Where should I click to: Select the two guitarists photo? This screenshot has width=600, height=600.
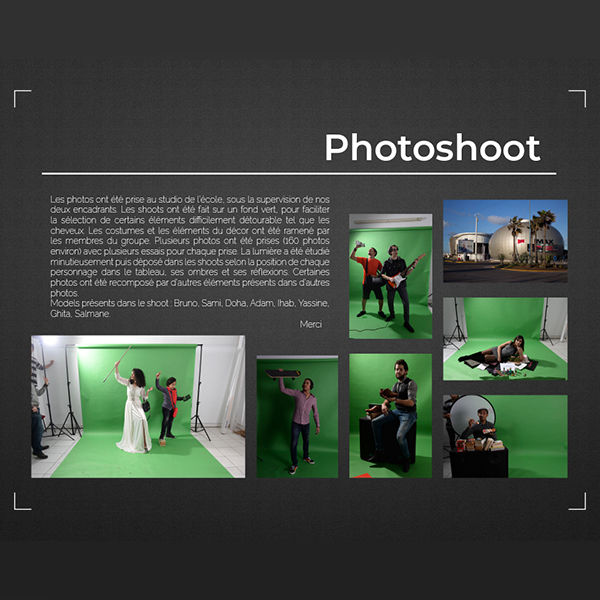pyautogui.click(x=390, y=275)
